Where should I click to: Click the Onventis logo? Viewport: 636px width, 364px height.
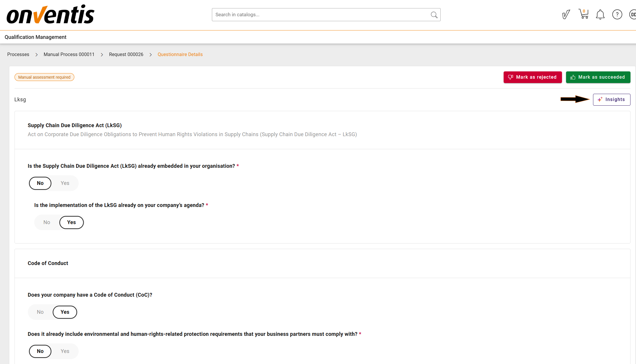(51, 15)
